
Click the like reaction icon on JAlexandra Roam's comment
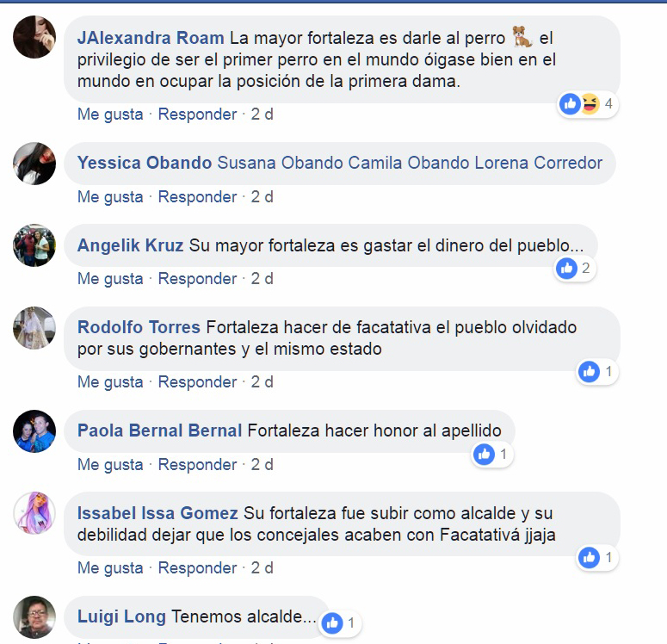[570, 103]
